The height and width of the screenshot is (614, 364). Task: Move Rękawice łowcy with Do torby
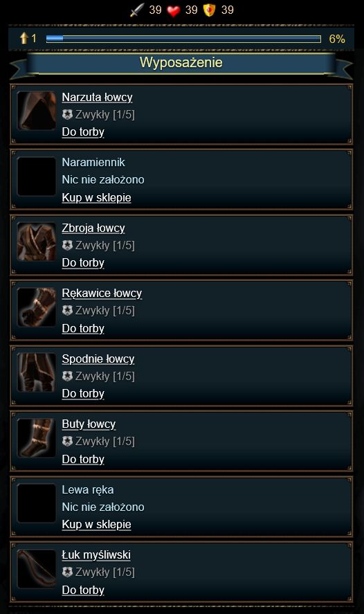(83, 328)
